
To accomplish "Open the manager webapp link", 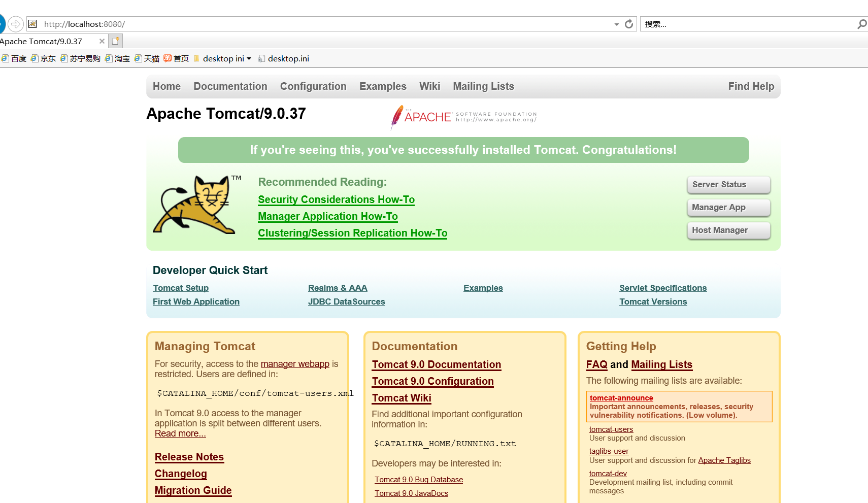I will click(295, 364).
